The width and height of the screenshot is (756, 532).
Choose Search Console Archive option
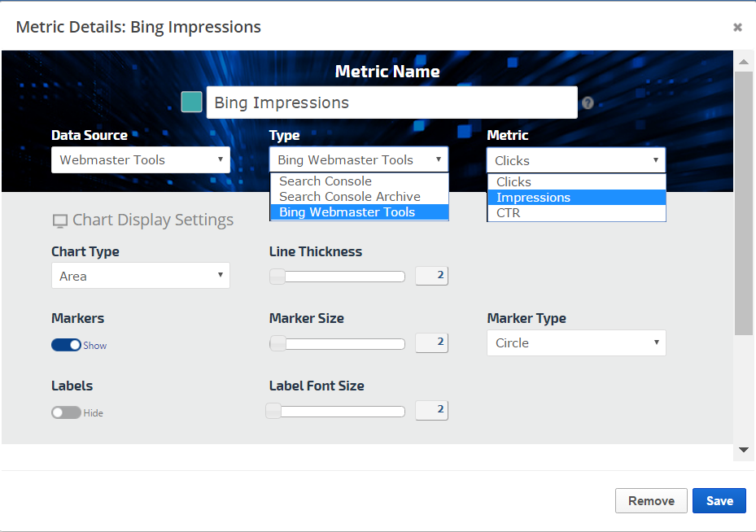(x=350, y=197)
